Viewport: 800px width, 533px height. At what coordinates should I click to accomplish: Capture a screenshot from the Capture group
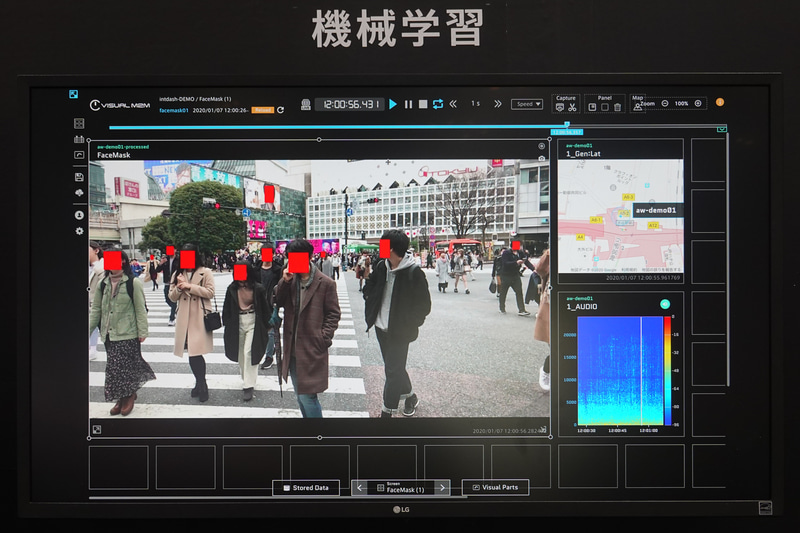560,107
